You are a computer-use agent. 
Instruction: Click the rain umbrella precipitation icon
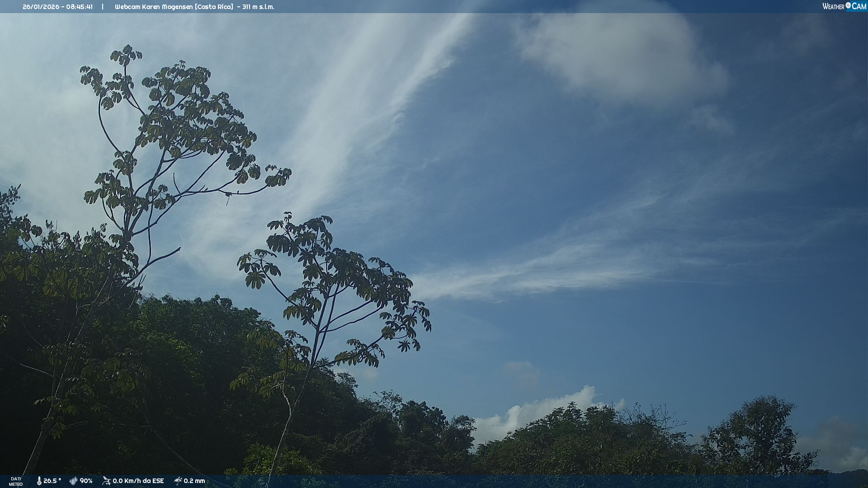pos(178,481)
